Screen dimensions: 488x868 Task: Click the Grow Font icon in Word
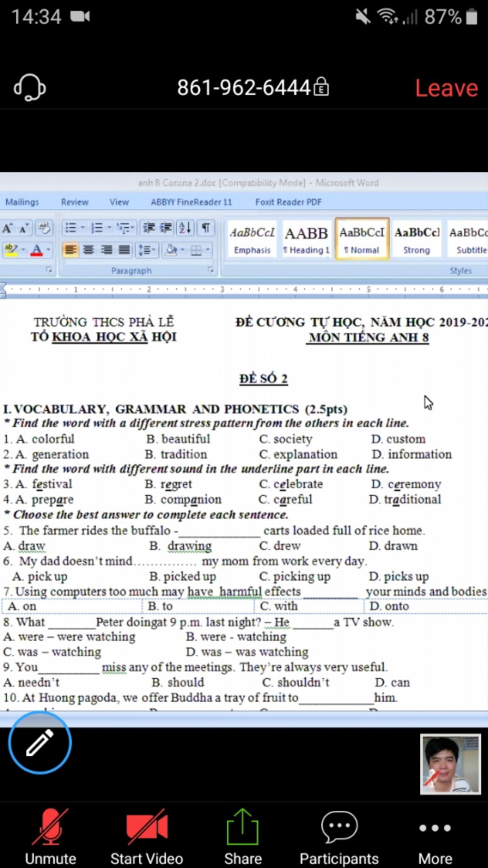[8, 227]
